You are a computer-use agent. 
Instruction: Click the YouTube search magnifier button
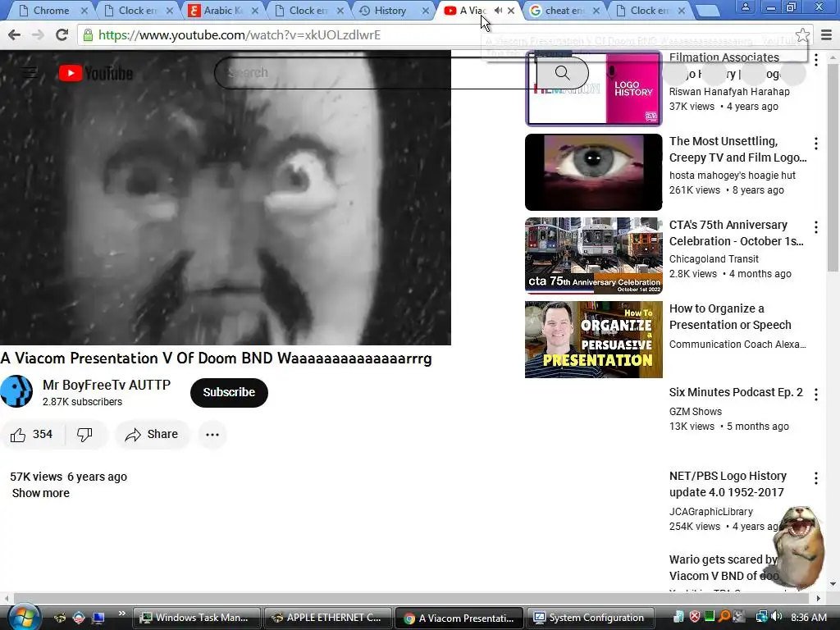click(x=563, y=72)
